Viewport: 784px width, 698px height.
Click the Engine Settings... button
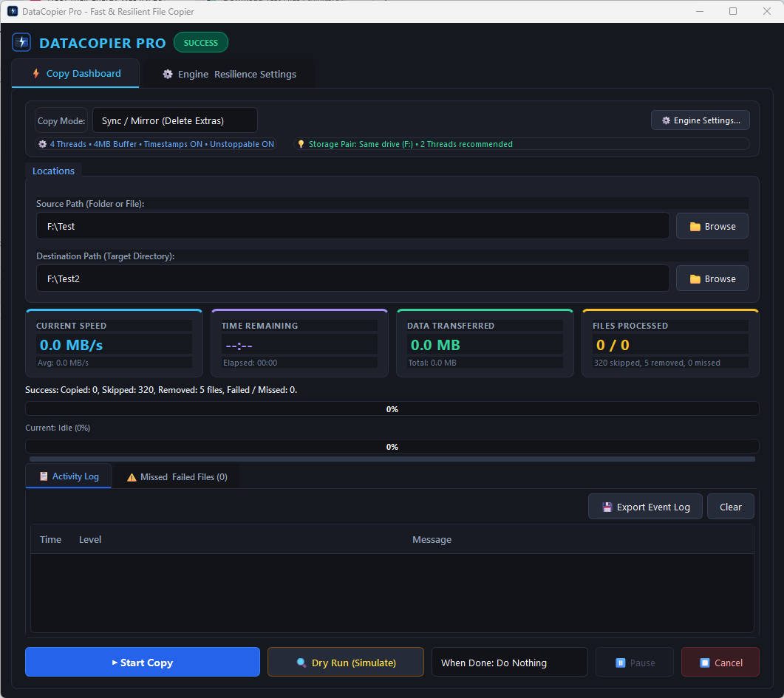tap(700, 120)
